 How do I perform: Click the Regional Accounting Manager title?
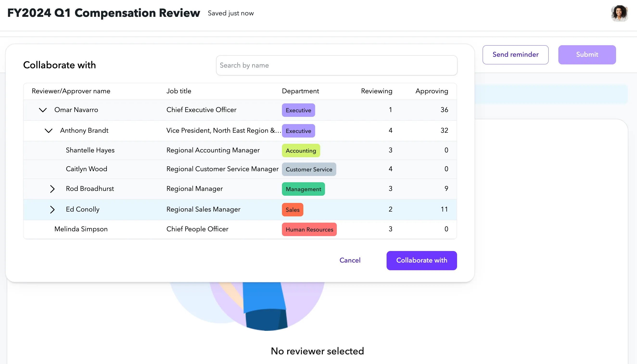(x=213, y=150)
